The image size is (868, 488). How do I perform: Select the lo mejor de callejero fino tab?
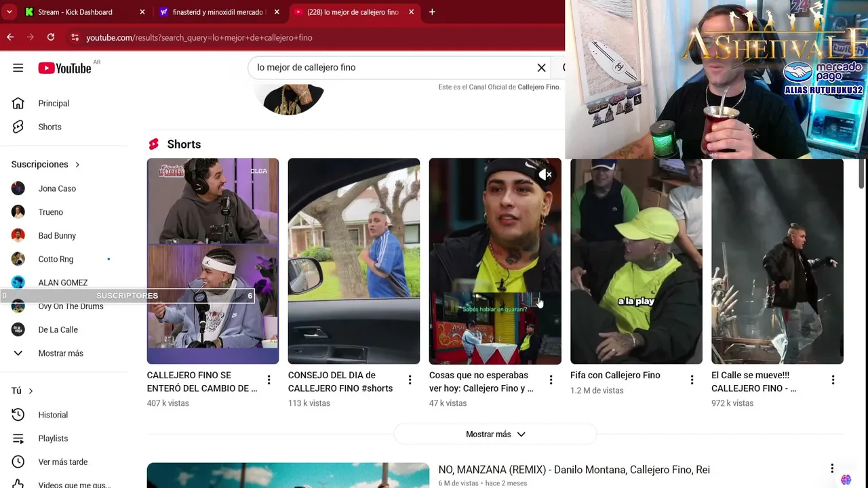pos(353,12)
